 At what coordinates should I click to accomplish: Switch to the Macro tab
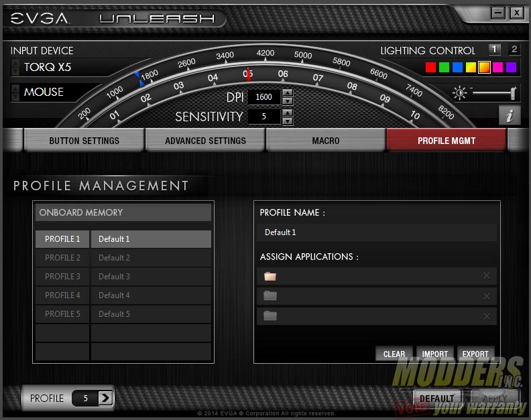pos(326,140)
